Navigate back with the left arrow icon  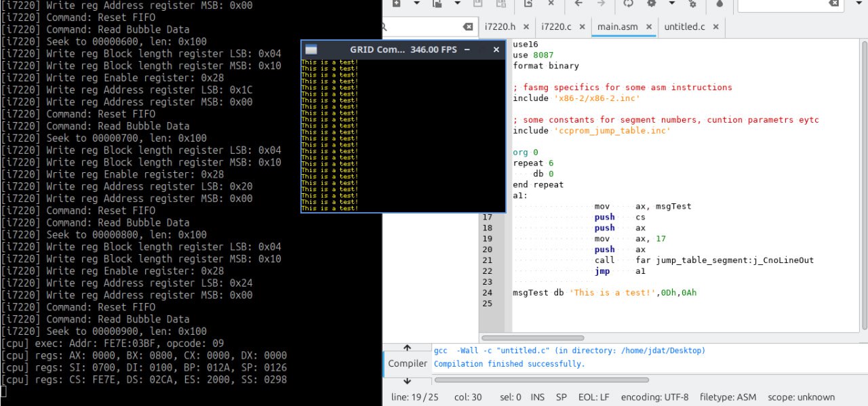pyautogui.click(x=578, y=3)
